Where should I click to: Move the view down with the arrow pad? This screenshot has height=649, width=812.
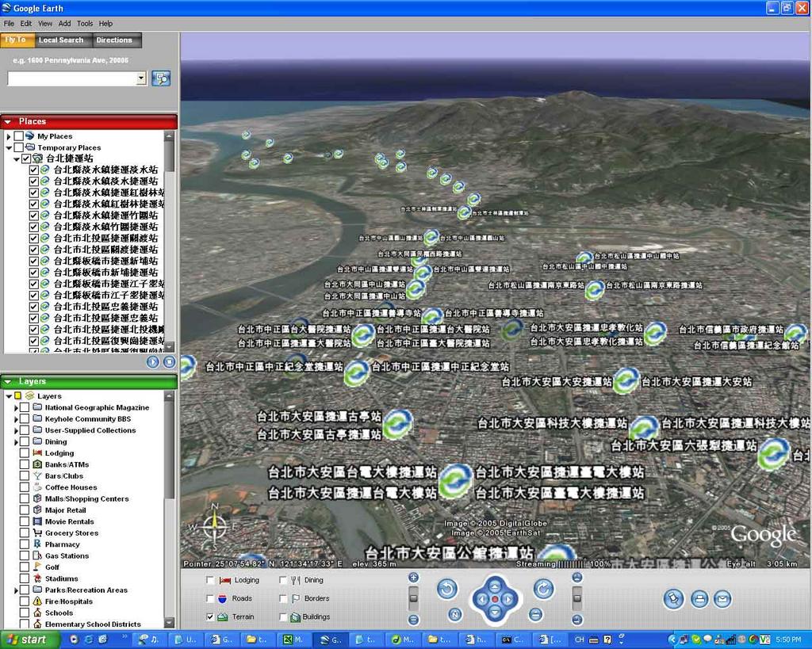click(x=495, y=613)
